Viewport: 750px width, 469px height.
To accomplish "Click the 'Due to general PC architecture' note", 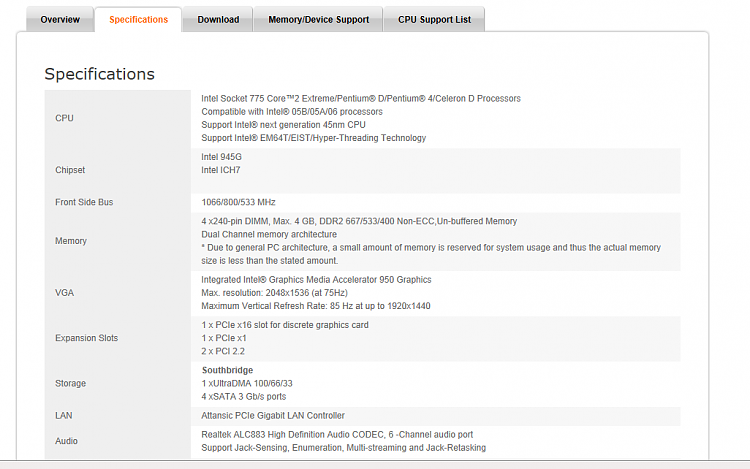I will coord(431,254).
